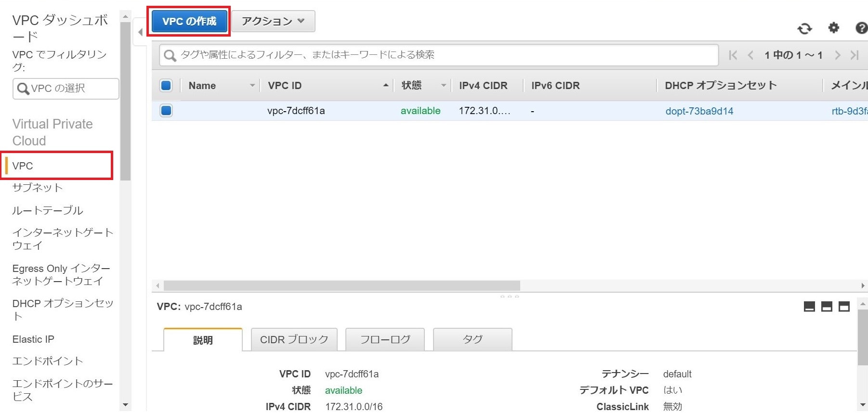Click the refresh icon
868x413 pixels.
804,28
